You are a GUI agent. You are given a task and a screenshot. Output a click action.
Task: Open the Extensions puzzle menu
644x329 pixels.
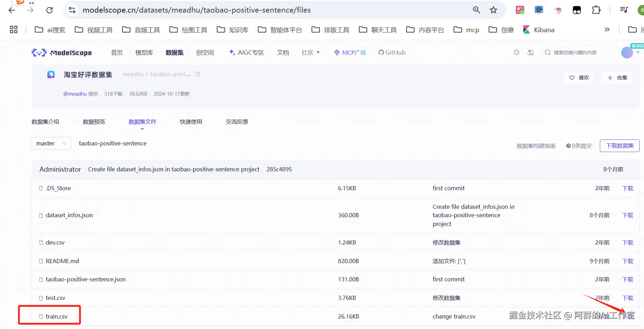coord(596,10)
